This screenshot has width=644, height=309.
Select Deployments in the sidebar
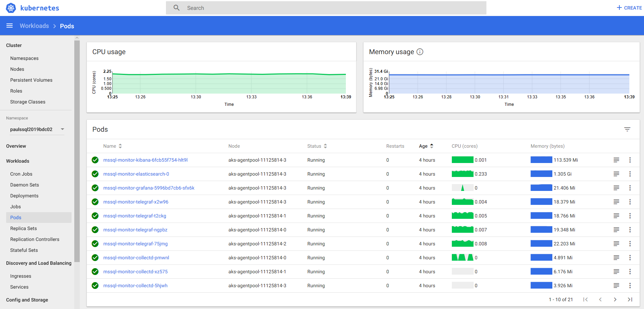(x=24, y=196)
